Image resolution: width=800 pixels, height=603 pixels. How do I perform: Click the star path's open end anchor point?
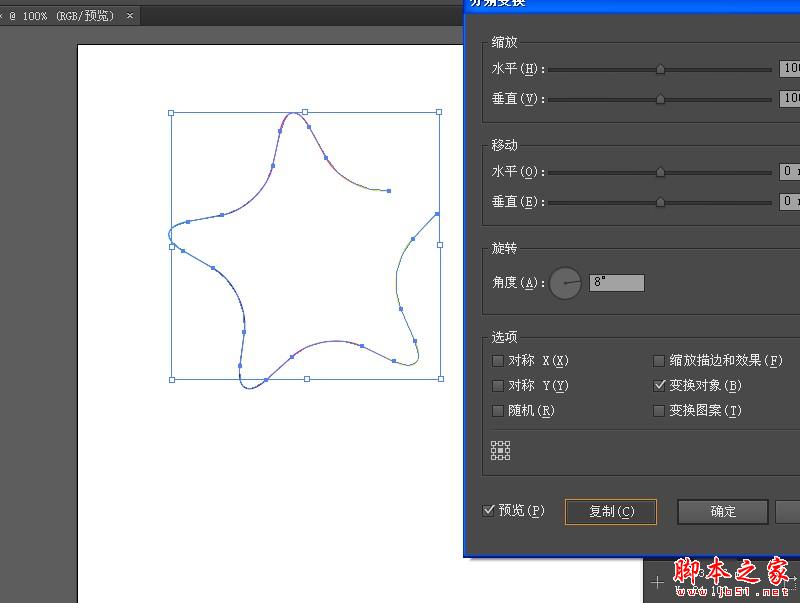tap(389, 191)
